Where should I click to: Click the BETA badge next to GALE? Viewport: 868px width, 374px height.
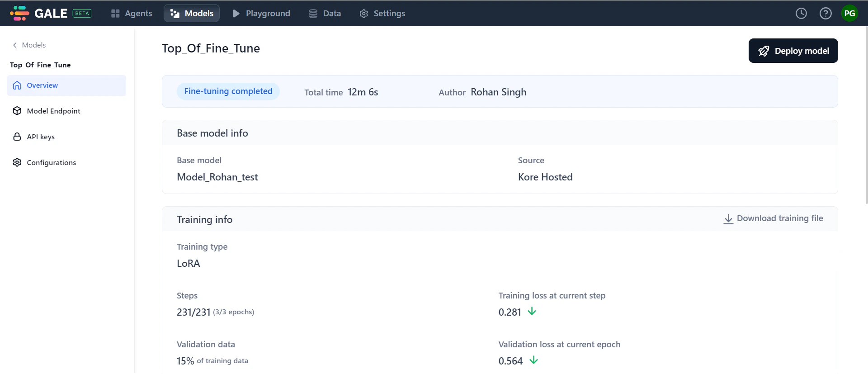[x=82, y=13]
